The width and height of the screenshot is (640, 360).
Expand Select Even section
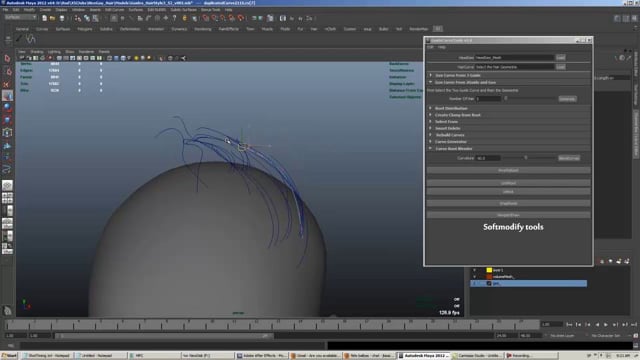[431, 122]
